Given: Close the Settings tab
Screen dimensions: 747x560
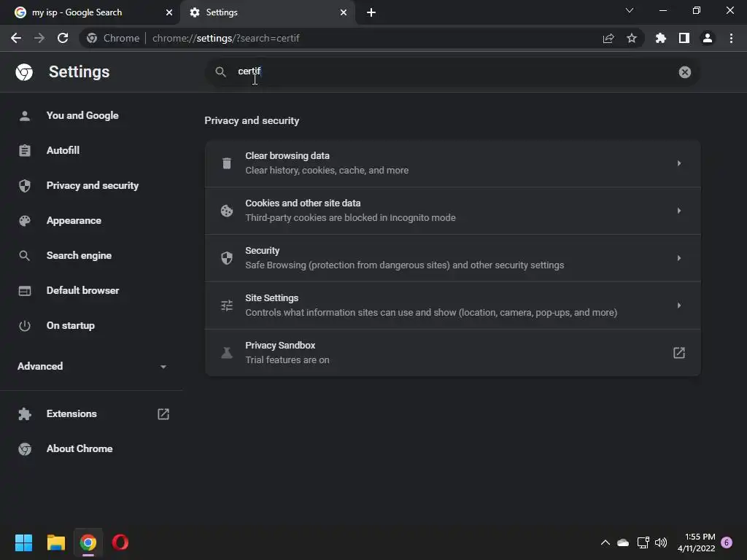Looking at the screenshot, I should coord(344,12).
